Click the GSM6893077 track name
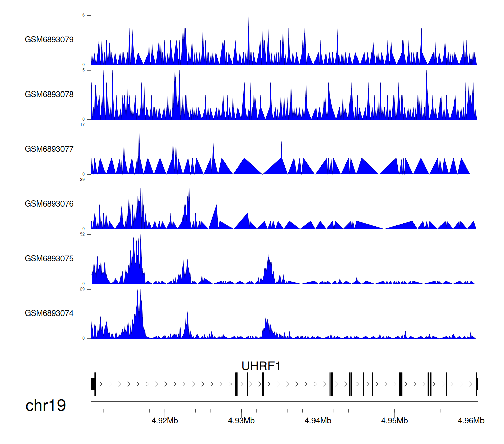The width and height of the screenshot is (504, 444). 49,149
